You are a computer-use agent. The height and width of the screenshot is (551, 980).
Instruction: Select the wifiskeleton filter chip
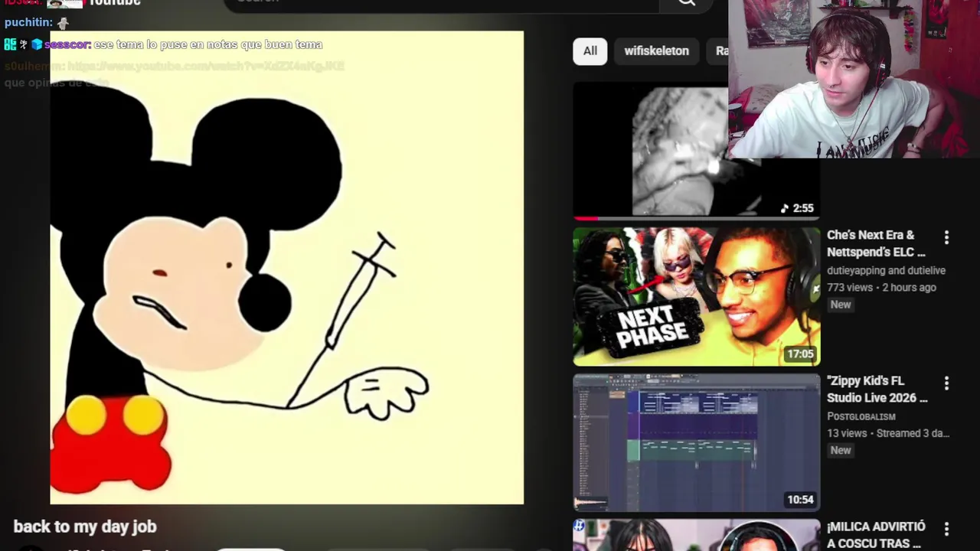656,51
